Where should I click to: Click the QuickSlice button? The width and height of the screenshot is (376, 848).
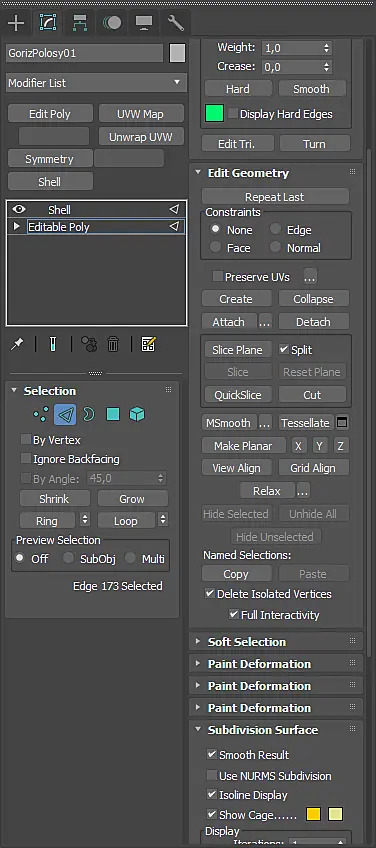tap(238, 395)
